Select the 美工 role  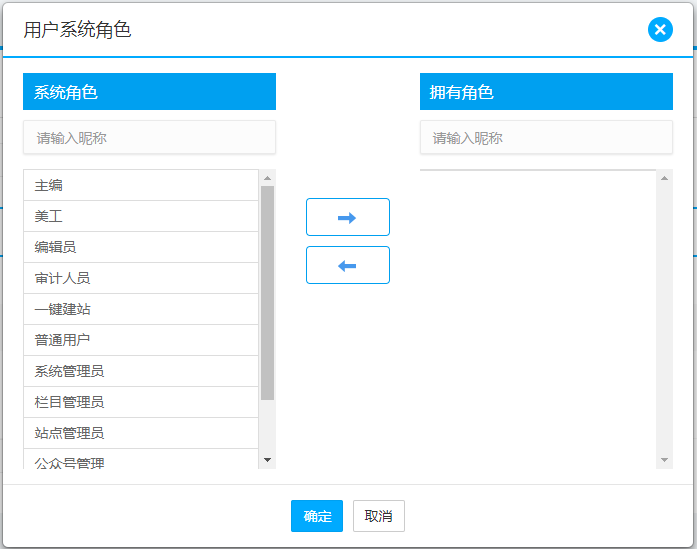click(x=141, y=216)
